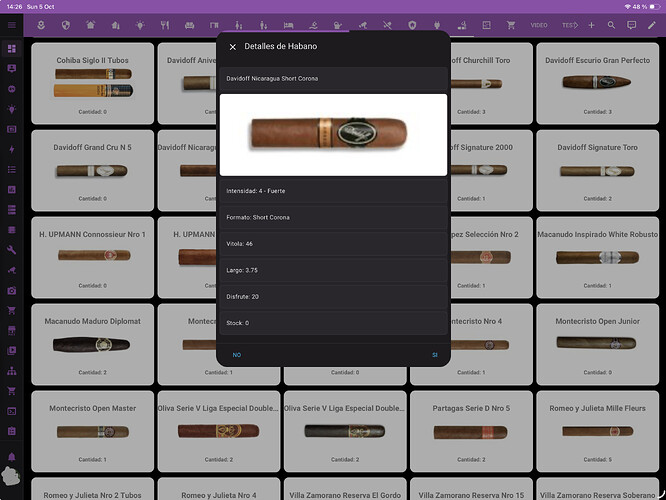Close the Detalles de Habano dialog
This screenshot has height=500, width=666.
(x=232, y=47)
